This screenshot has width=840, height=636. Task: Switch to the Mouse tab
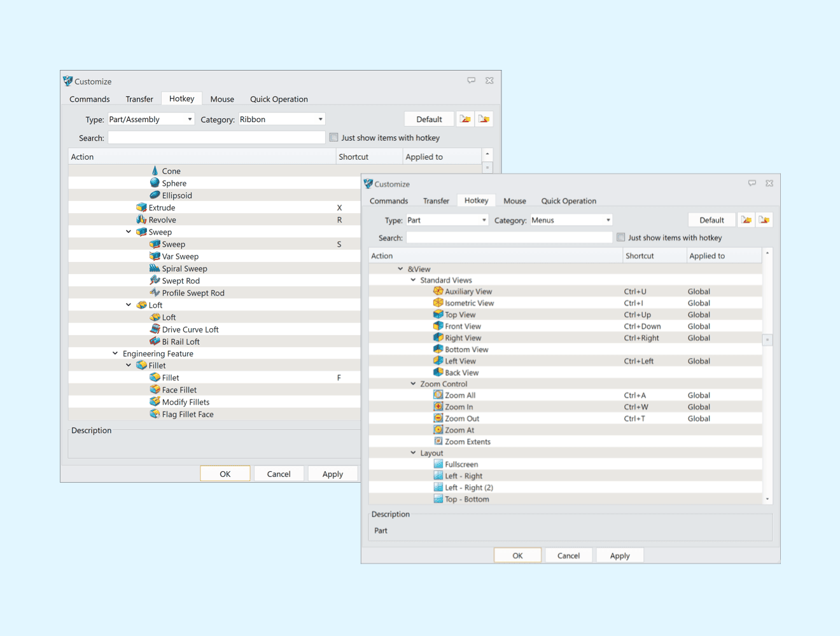click(x=514, y=200)
